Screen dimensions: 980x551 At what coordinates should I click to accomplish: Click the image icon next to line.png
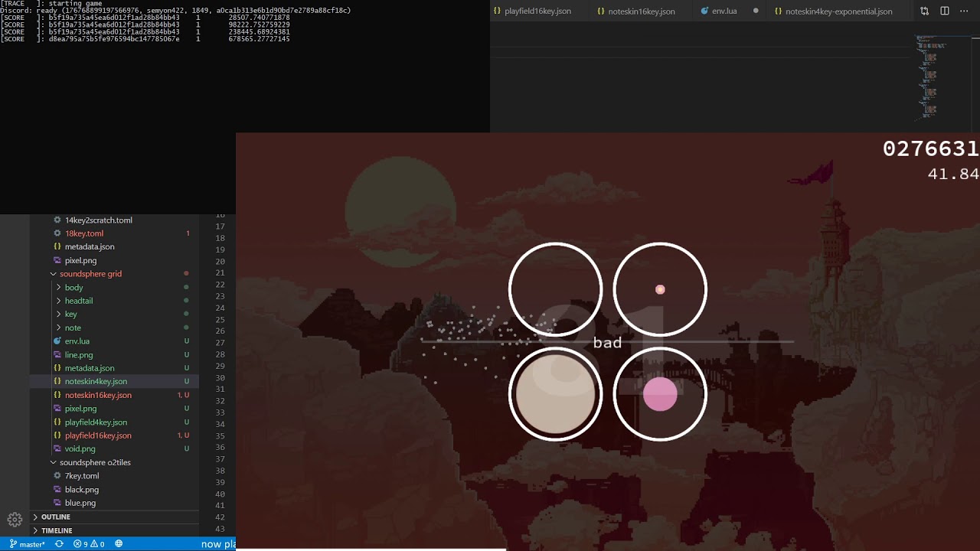click(57, 355)
